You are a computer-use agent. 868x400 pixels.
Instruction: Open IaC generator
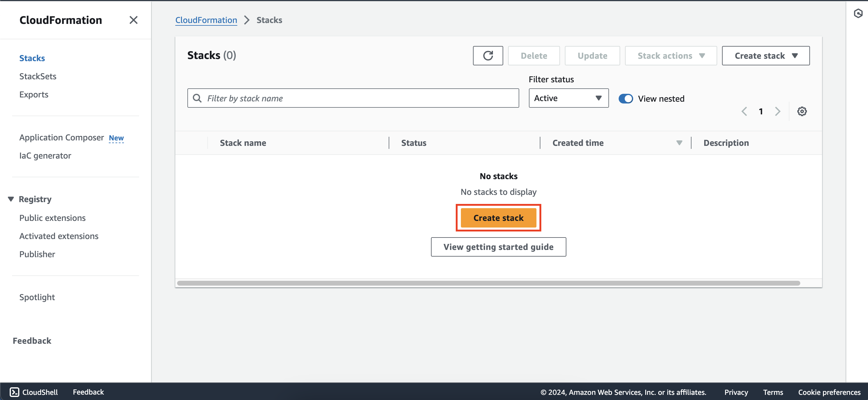pyautogui.click(x=45, y=156)
